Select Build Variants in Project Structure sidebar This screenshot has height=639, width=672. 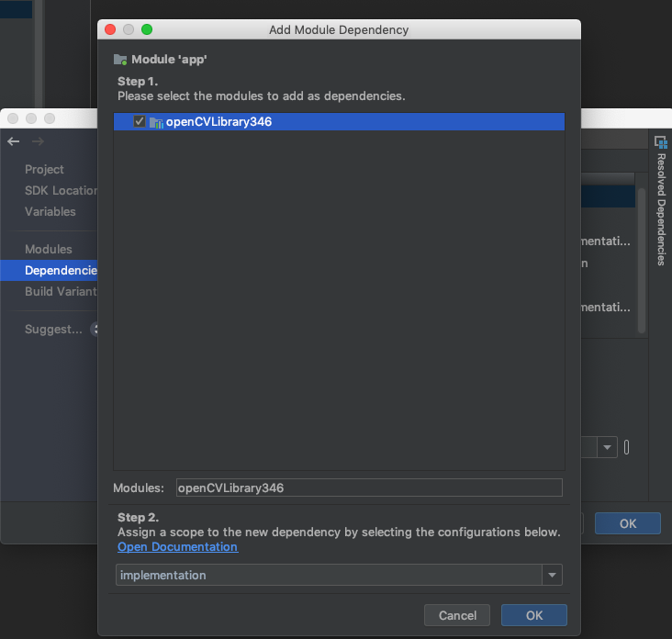[61, 291]
